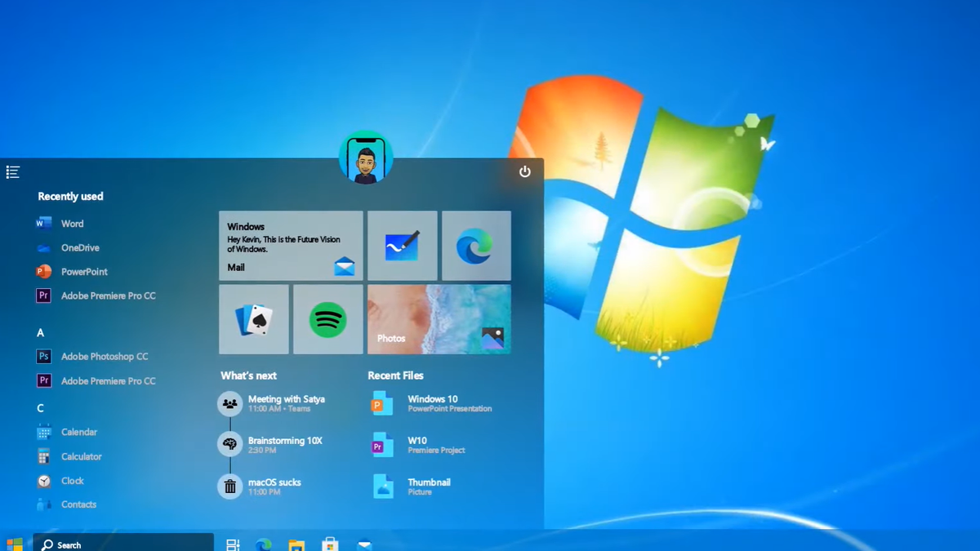
Task: Click the Windows Start button in taskbar
Action: 15,544
